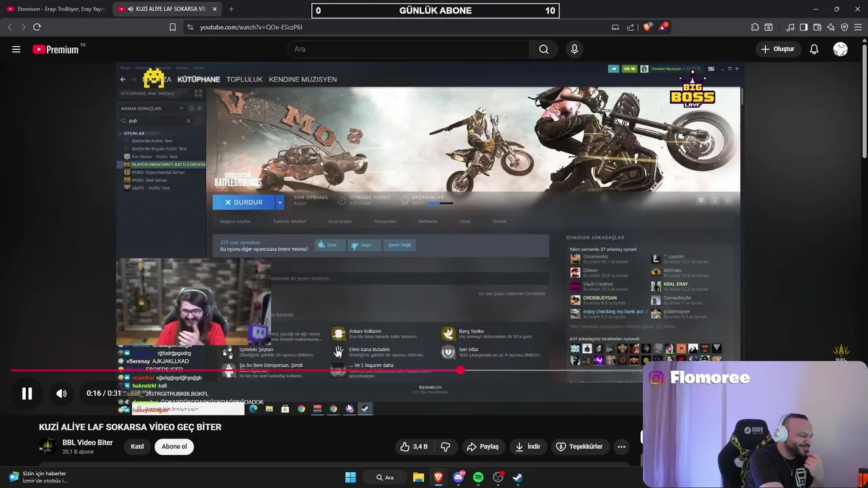This screenshot has width=868, height=488.
Task: Open Brave Shields lion icon
Action: (647, 27)
